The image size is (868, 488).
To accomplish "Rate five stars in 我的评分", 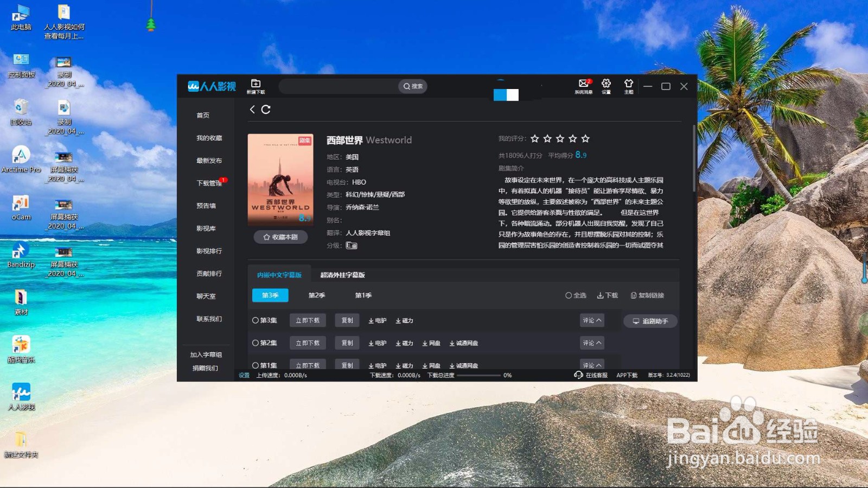I will pos(585,138).
